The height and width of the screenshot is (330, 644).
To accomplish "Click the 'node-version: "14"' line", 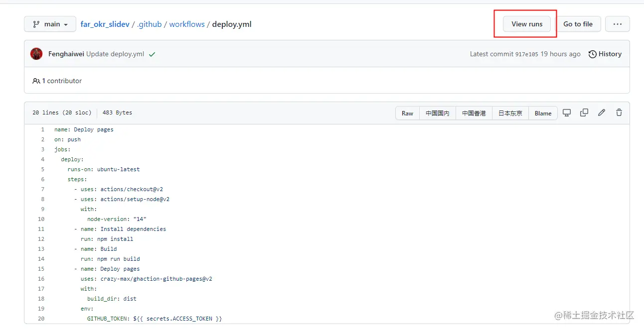I will (117, 219).
